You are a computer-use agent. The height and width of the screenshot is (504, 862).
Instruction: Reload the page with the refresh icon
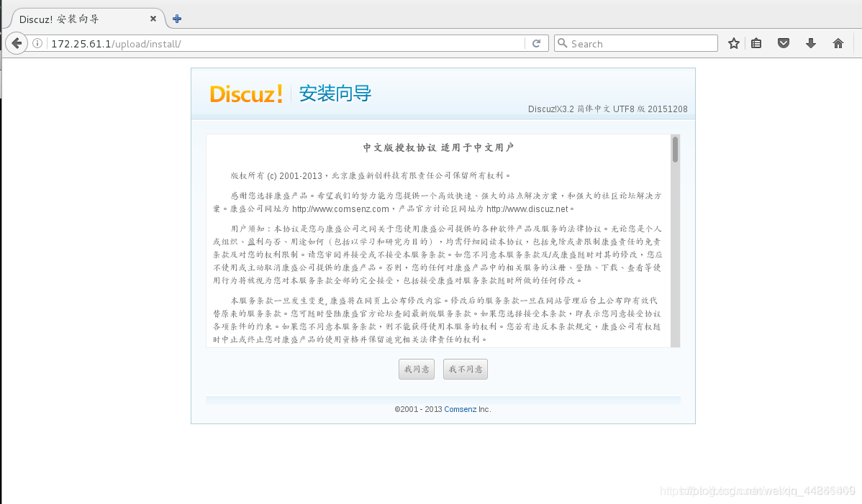coord(537,43)
